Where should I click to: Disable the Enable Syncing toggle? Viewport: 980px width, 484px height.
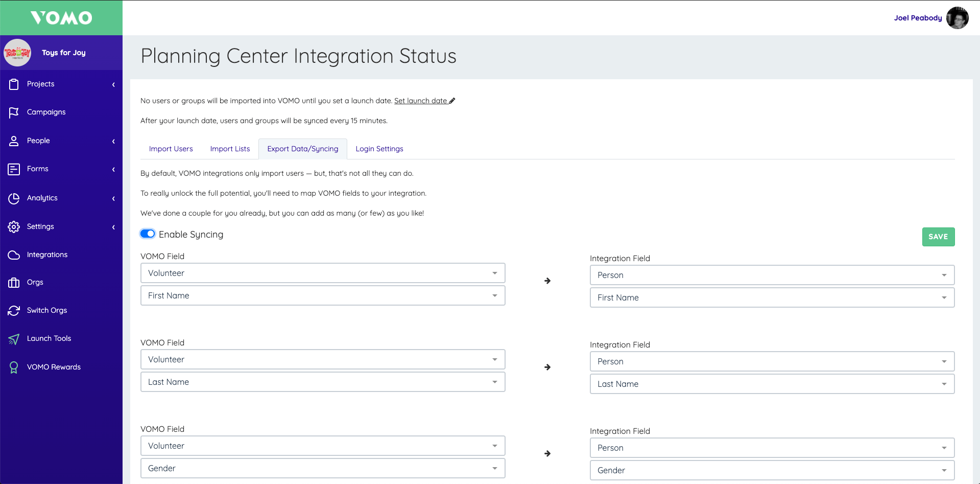tap(147, 234)
